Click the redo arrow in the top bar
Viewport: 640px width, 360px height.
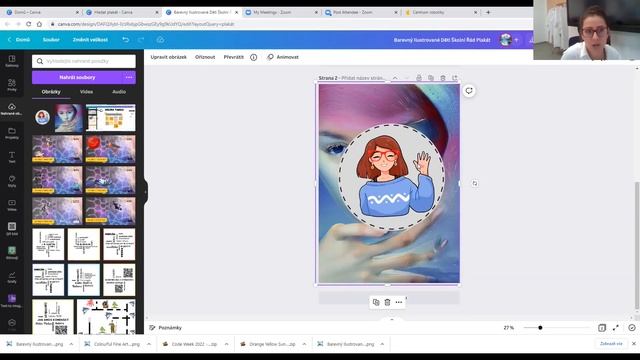141,40
